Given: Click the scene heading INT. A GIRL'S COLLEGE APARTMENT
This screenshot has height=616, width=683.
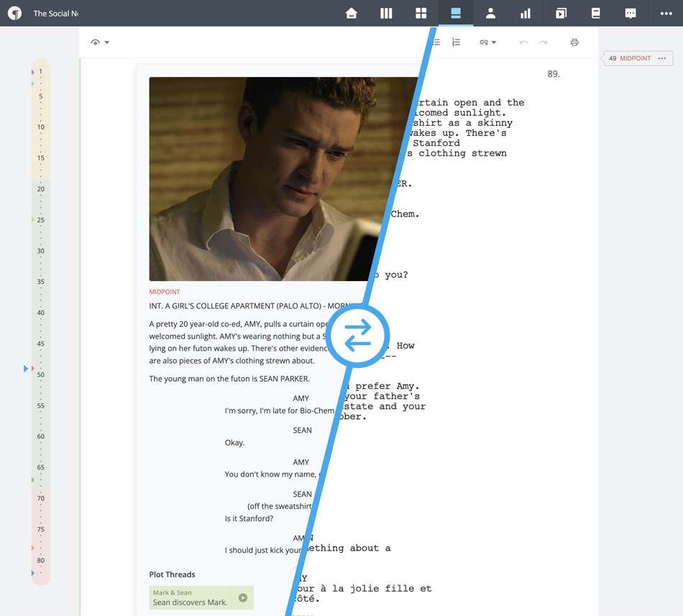Looking at the screenshot, I should 255,306.
